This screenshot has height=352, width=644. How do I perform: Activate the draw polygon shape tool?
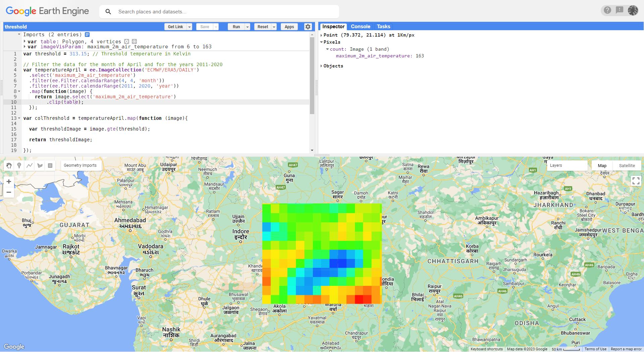point(40,165)
